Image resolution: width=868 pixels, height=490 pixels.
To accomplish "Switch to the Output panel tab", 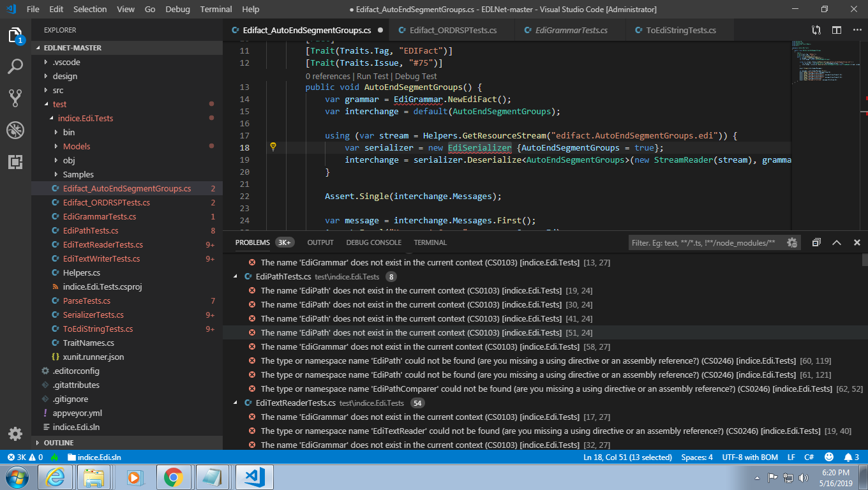I will pos(320,242).
